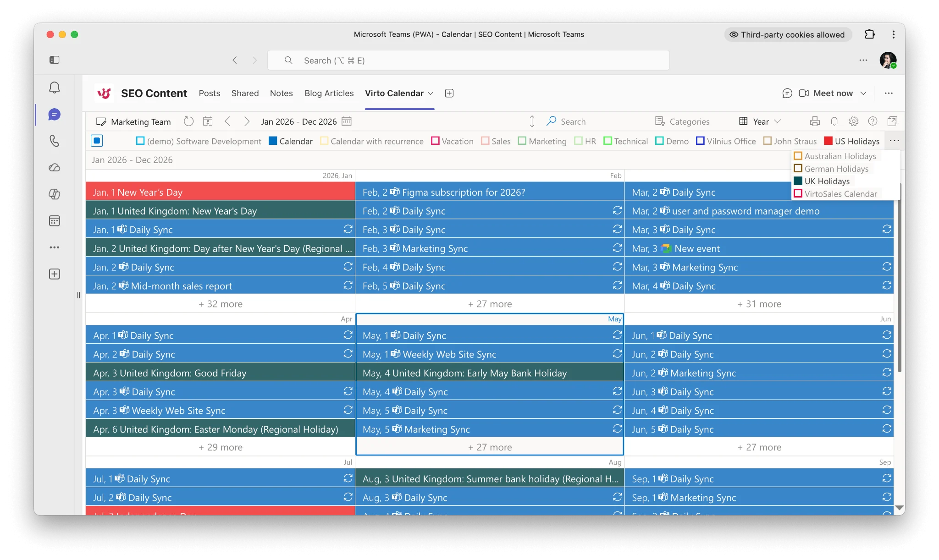939x560 pixels.
Task: Open Calls phone icon in sidebar
Action: pos(55,141)
